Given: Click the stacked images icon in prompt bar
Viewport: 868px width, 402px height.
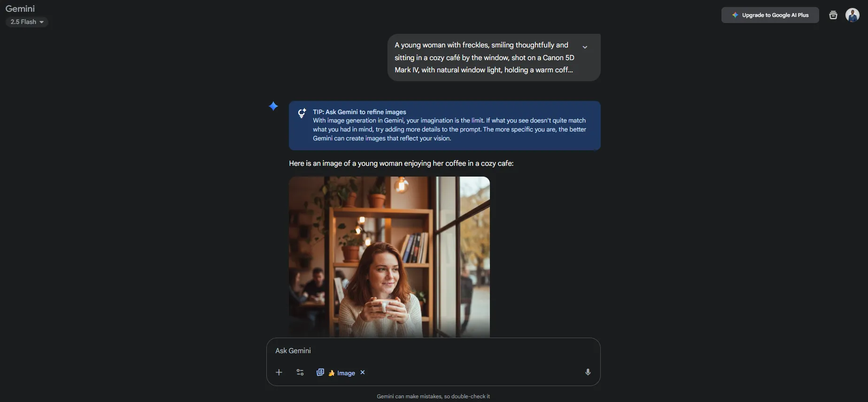Looking at the screenshot, I should coord(320,372).
